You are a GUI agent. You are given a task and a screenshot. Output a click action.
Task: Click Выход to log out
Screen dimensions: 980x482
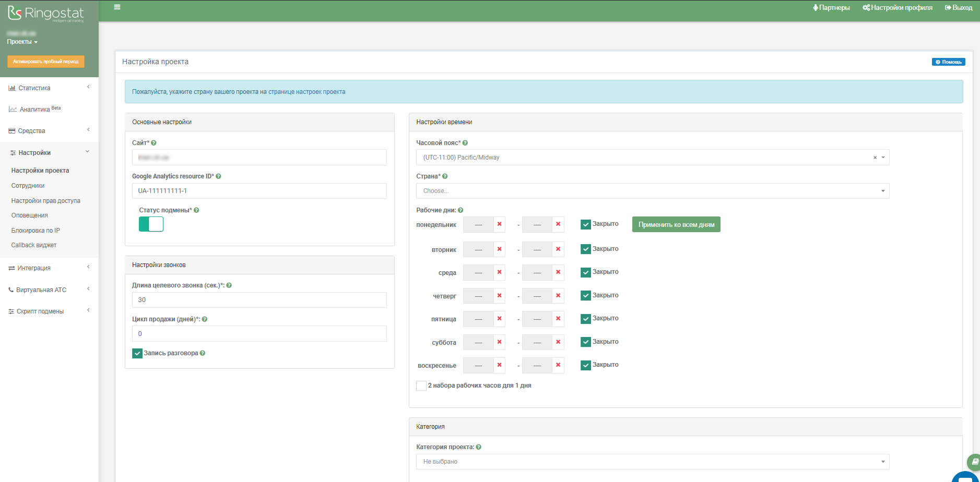pos(959,8)
